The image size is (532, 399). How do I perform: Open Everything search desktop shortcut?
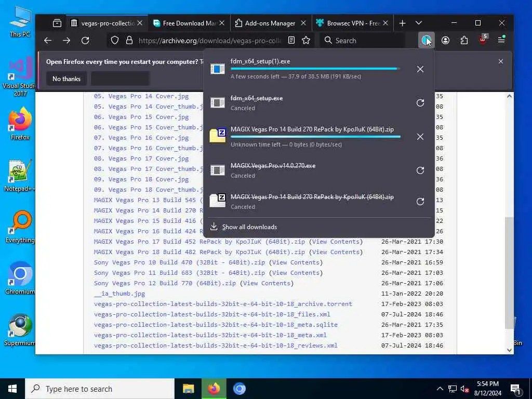pos(20,227)
